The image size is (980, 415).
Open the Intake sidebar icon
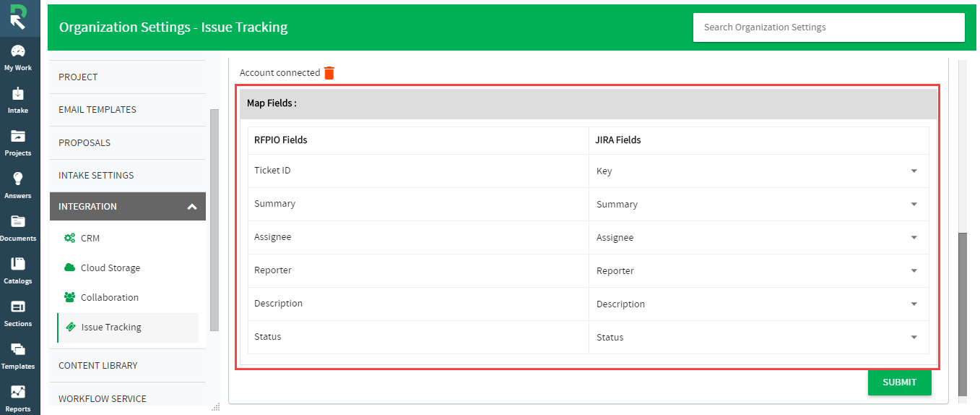tap(18, 94)
